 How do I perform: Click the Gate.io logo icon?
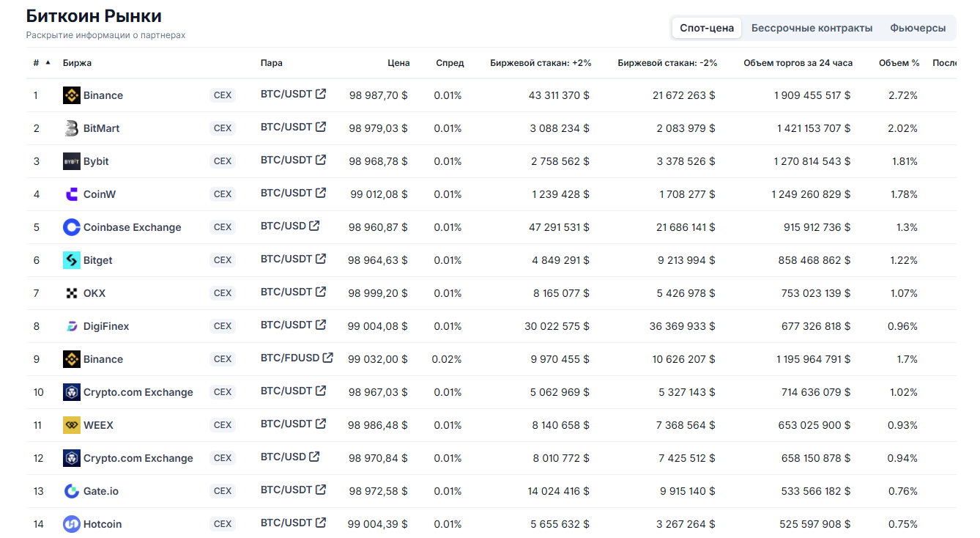(x=71, y=491)
